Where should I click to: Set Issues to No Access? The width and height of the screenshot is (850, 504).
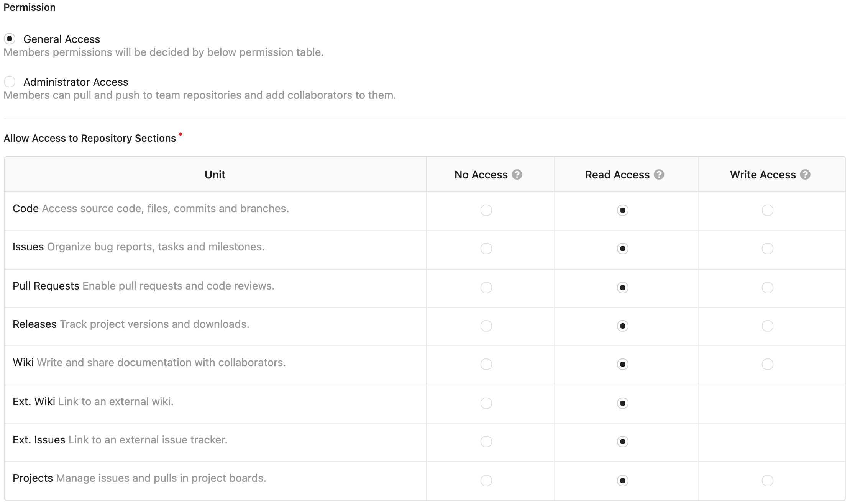[486, 249]
